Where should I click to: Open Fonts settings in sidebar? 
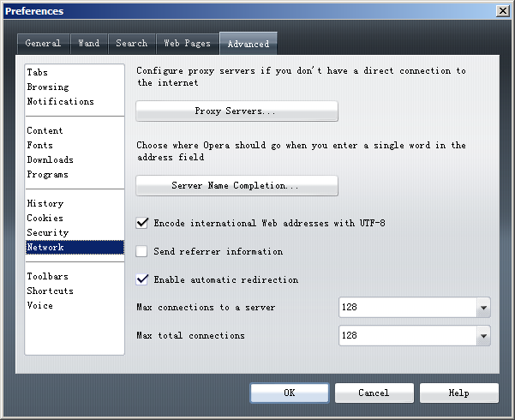pos(75,145)
